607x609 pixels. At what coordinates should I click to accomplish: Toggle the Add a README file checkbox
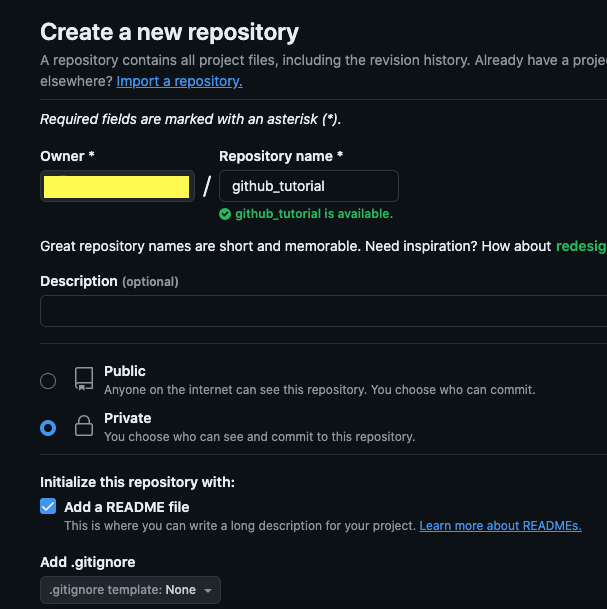(x=48, y=506)
